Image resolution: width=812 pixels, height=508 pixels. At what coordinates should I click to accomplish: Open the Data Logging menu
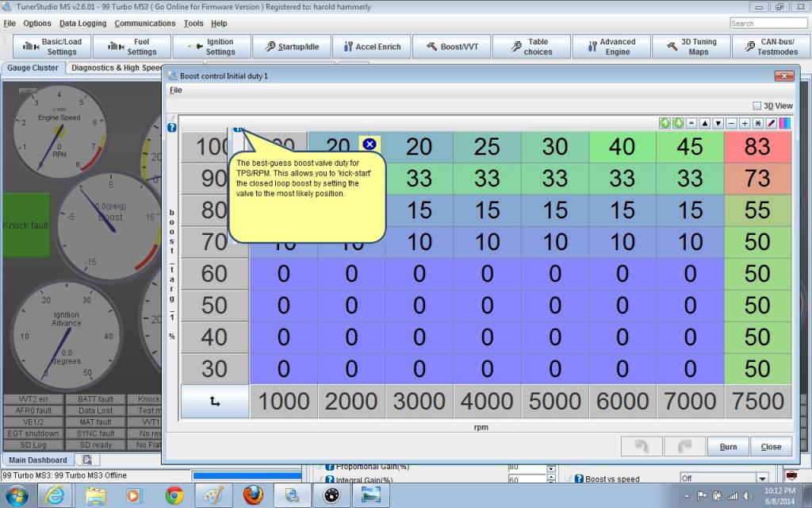click(82, 23)
